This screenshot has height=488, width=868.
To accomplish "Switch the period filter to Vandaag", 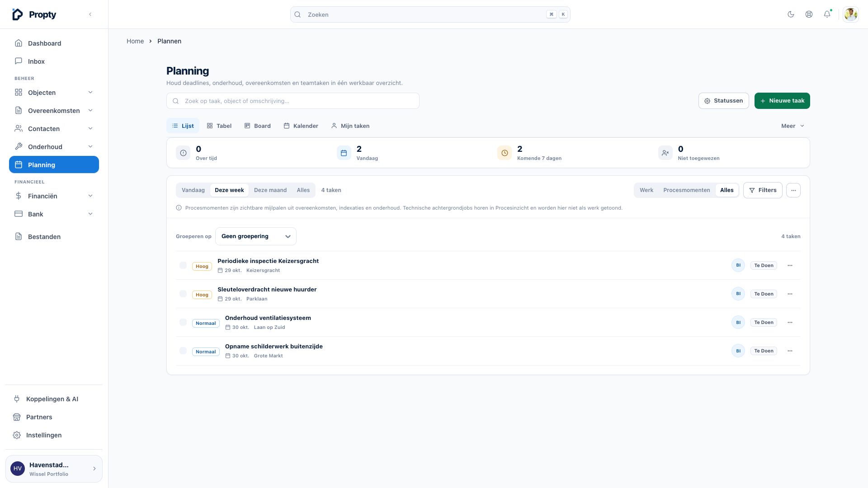I will pos(193,190).
